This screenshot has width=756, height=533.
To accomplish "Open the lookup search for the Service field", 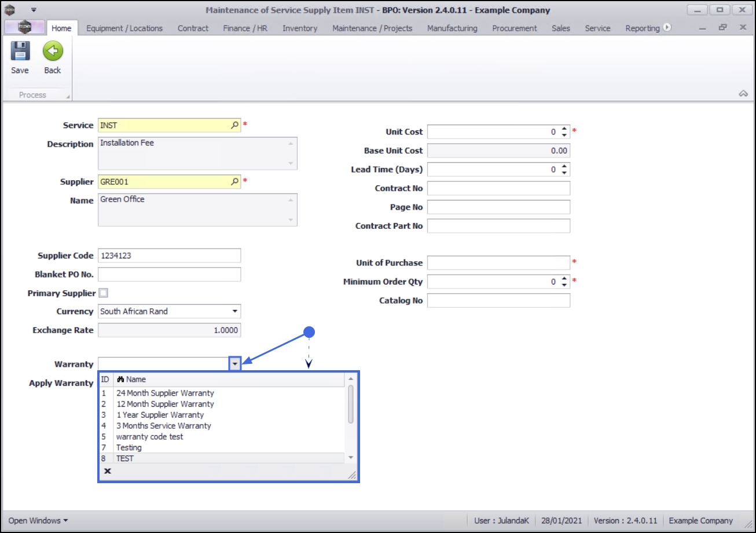I will click(x=234, y=125).
